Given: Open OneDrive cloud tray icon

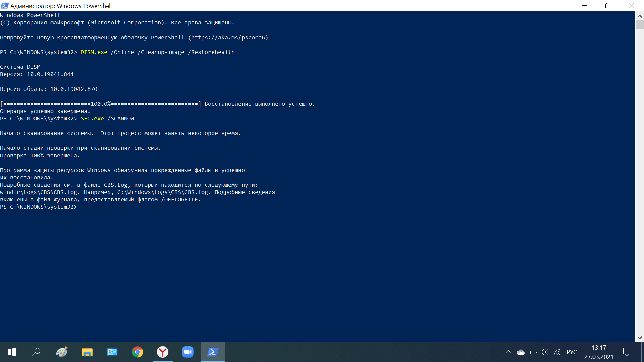Looking at the screenshot, I should click(521, 352).
